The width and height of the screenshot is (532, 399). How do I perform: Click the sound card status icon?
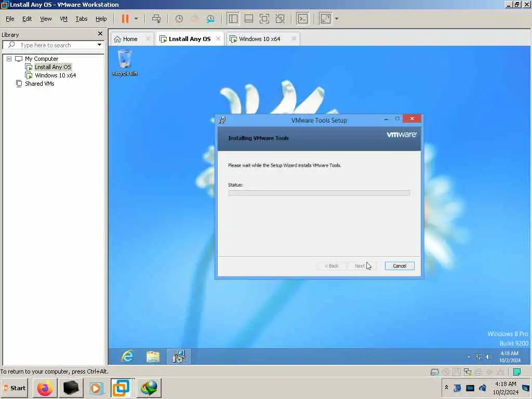[x=489, y=372]
